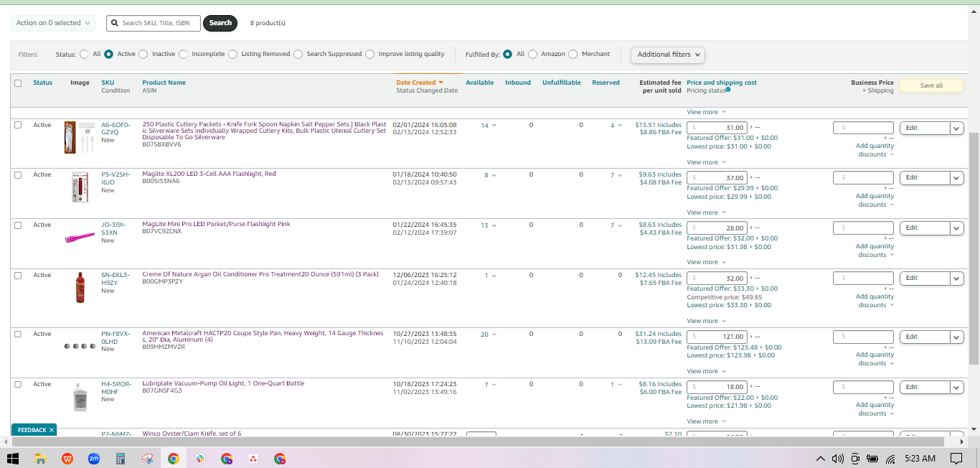
Task: Open Snipping Tool from the taskbar
Action: [147, 458]
